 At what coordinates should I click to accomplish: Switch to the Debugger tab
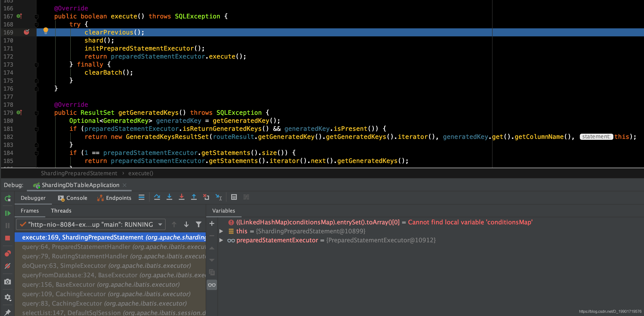[x=33, y=198]
